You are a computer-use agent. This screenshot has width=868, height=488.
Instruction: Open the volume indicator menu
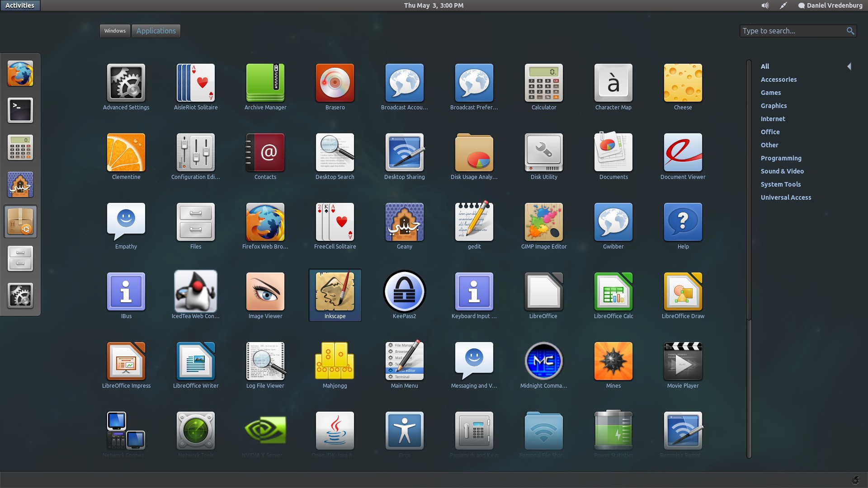765,5
